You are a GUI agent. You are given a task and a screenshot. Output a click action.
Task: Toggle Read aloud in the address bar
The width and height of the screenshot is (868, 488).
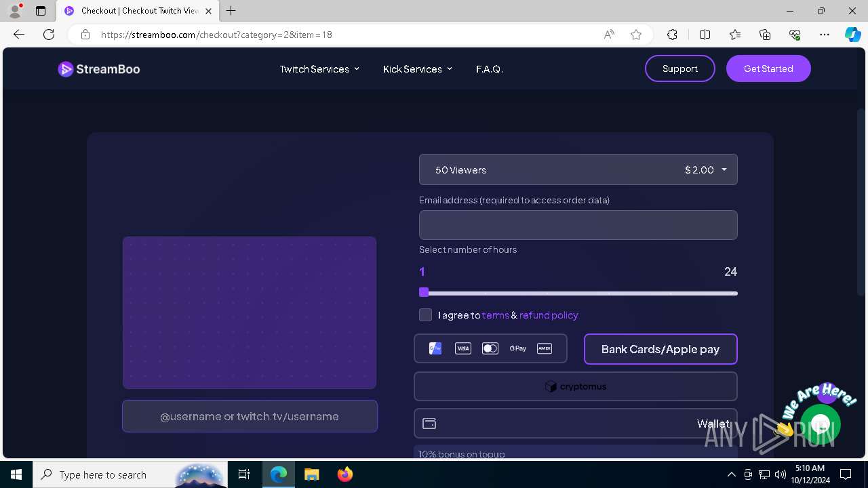pos(609,35)
